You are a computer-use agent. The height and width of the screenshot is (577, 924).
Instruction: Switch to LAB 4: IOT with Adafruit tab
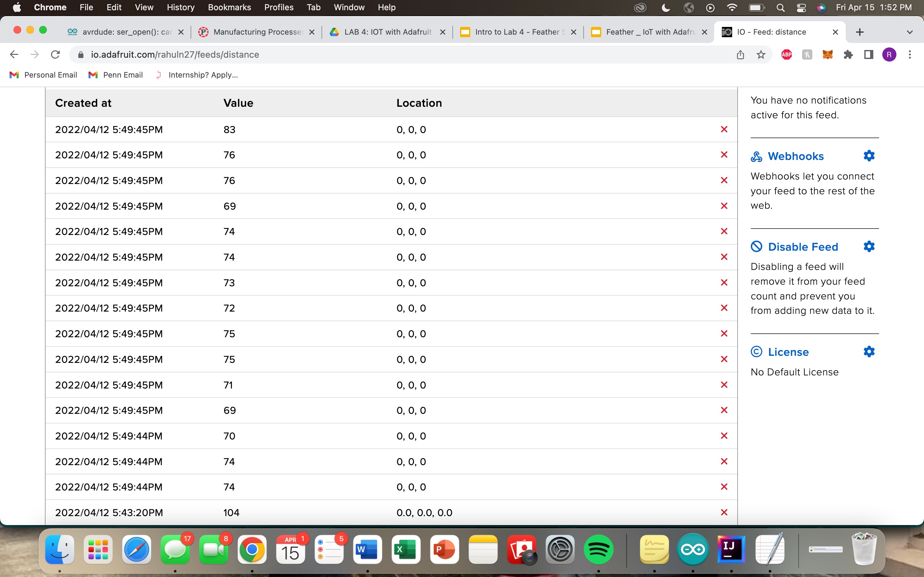tap(387, 32)
